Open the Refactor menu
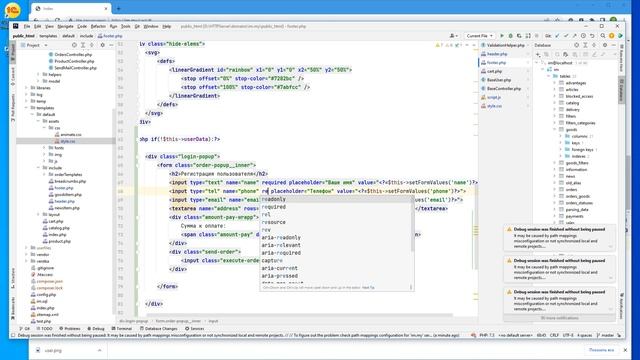The image size is (640, 360). (x=98, y=27)
